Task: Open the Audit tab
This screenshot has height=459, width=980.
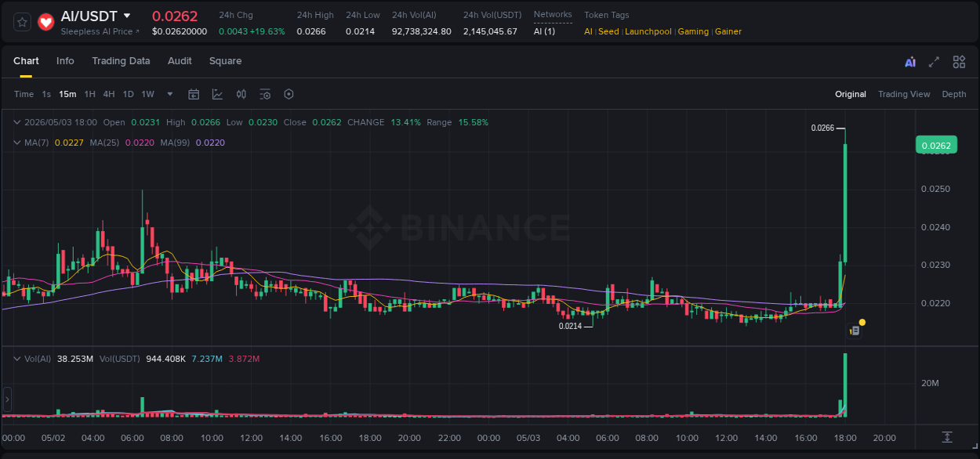Action: pos(180,61)
